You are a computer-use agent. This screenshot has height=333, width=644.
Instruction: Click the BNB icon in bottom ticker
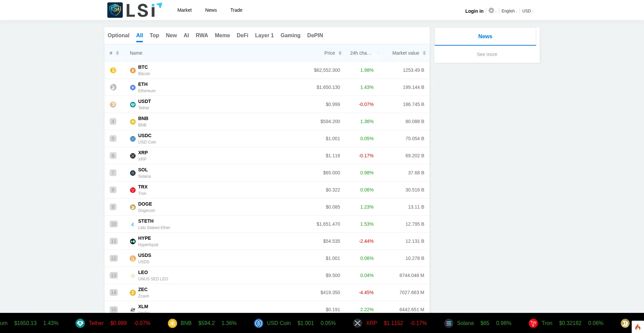click(172, 323)
